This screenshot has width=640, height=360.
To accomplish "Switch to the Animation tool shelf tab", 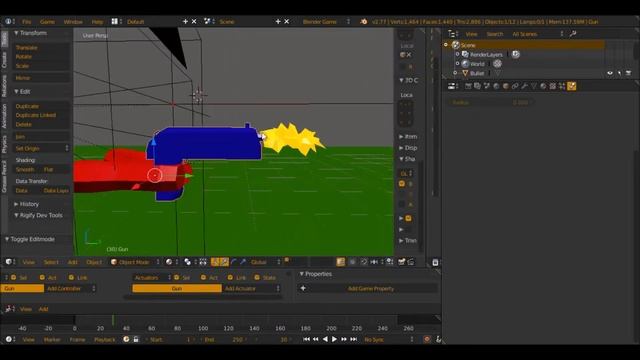I will coord(4,116).
